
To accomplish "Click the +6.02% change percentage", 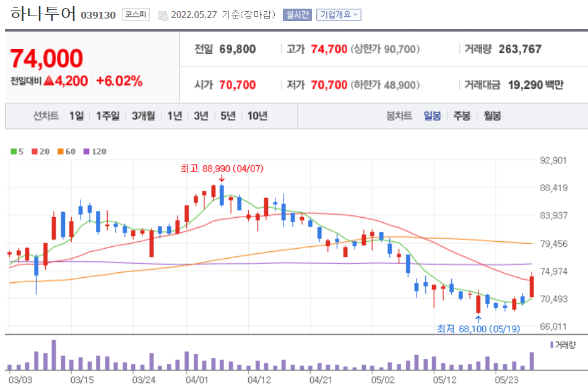I will click(x=119, y=81).
